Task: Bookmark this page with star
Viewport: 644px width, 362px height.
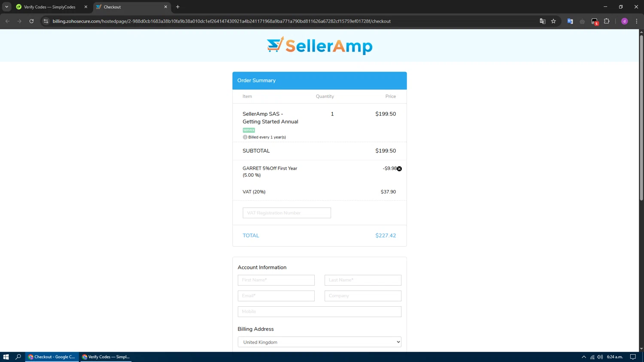Action: (553, 21)
